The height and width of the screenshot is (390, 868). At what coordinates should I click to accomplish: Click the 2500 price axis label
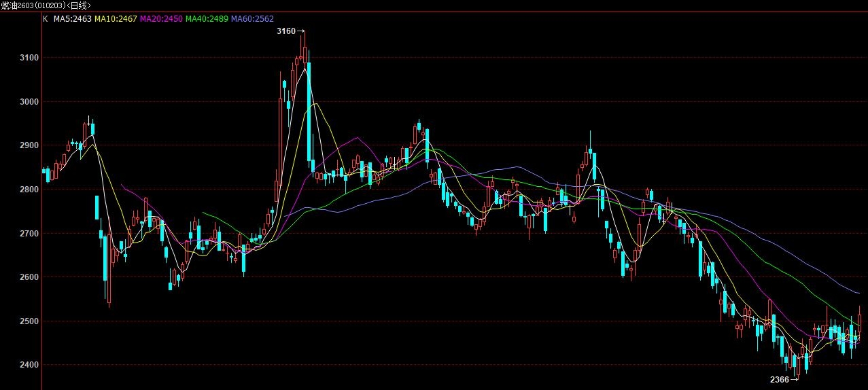[30, 321]
